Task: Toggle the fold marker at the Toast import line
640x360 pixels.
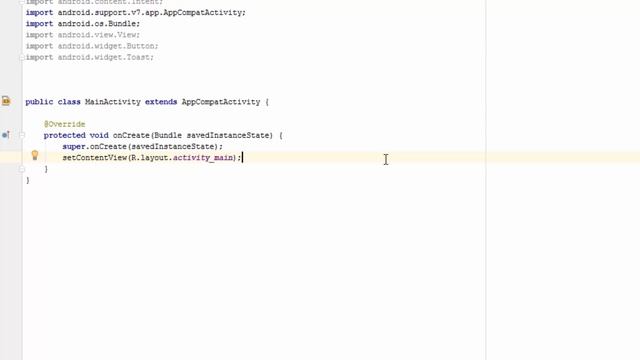Action: [x=22, y=58]
